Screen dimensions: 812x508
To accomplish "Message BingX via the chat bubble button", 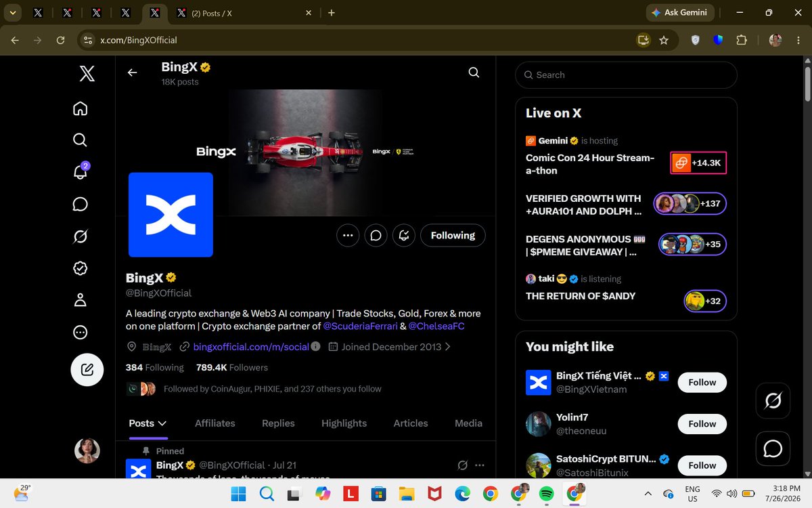I will 376,235.
